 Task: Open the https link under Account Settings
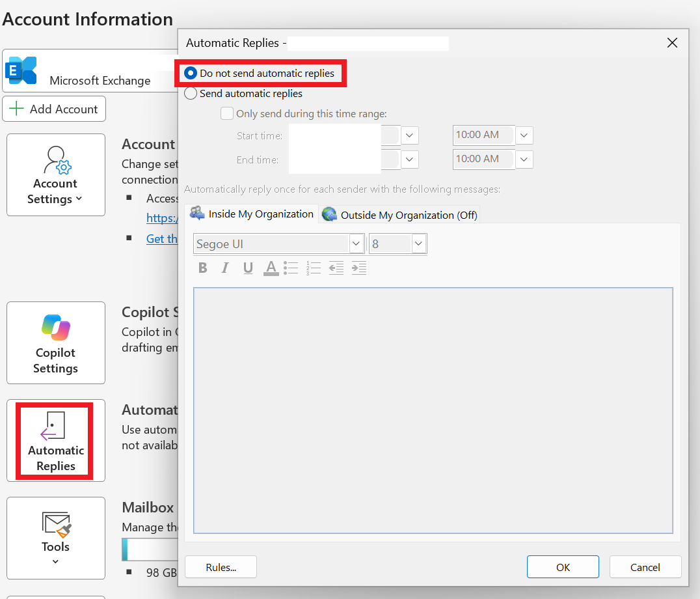(x=162, y=218)
